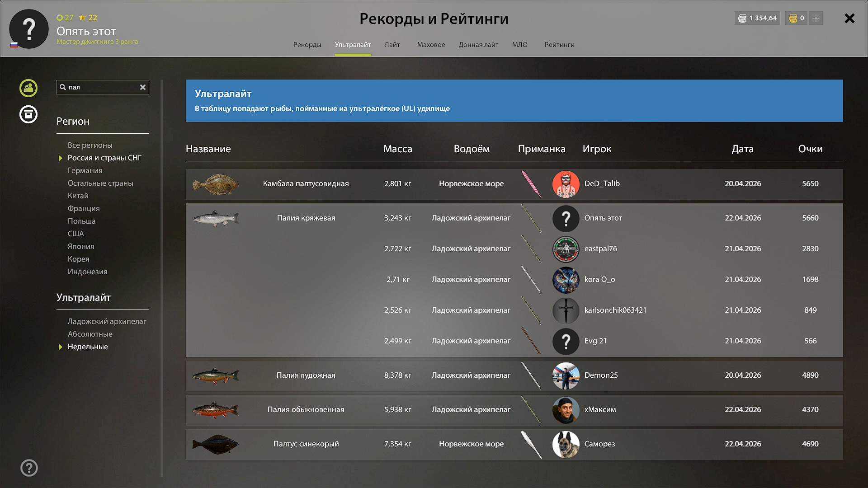868x488 pixels.
Task: Clear the search field with X icon
Action: 143,87
